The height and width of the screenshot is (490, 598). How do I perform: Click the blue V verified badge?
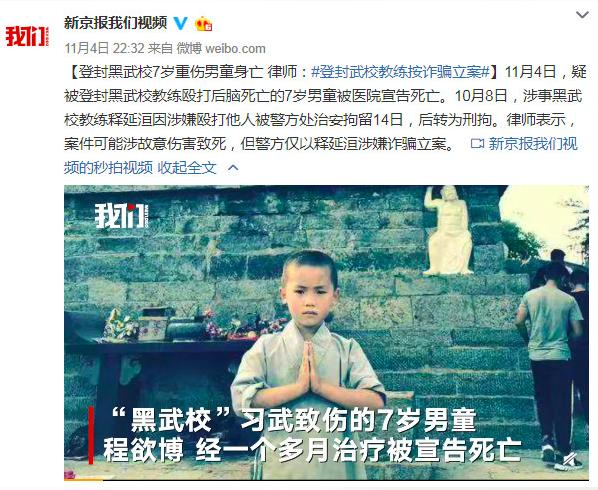coord(180,24)
